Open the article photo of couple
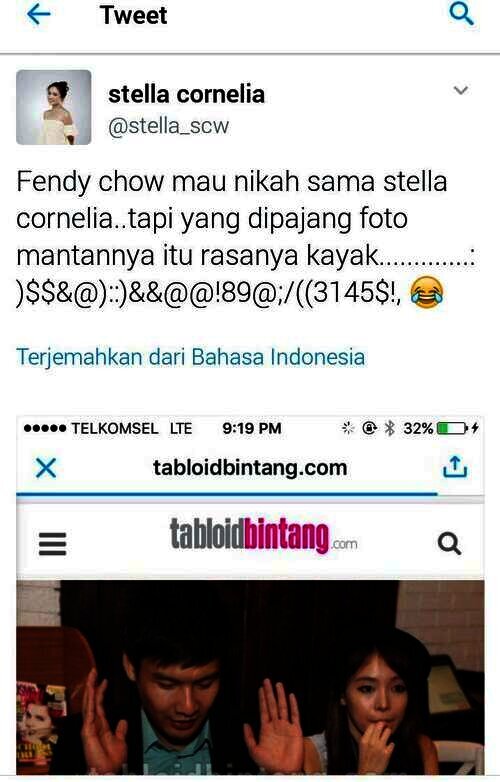This screenshot has width=500, height=782. click(250, 677)
